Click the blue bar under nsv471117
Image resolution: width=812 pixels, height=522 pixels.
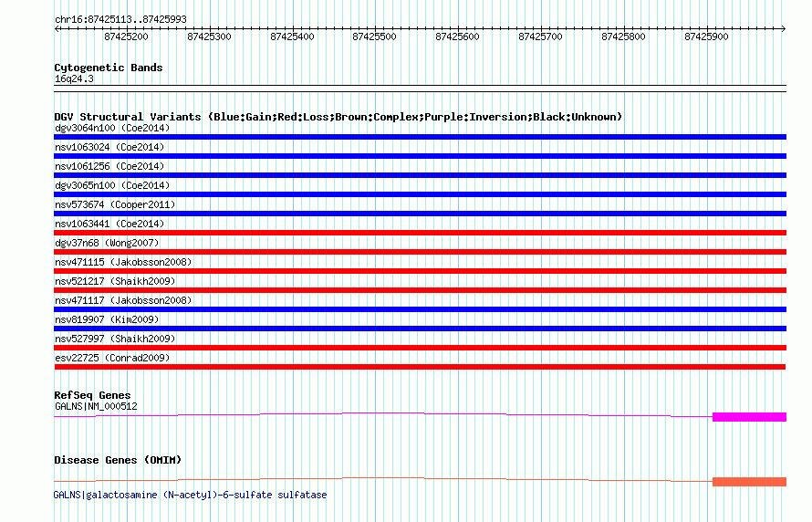pos(420,309)
